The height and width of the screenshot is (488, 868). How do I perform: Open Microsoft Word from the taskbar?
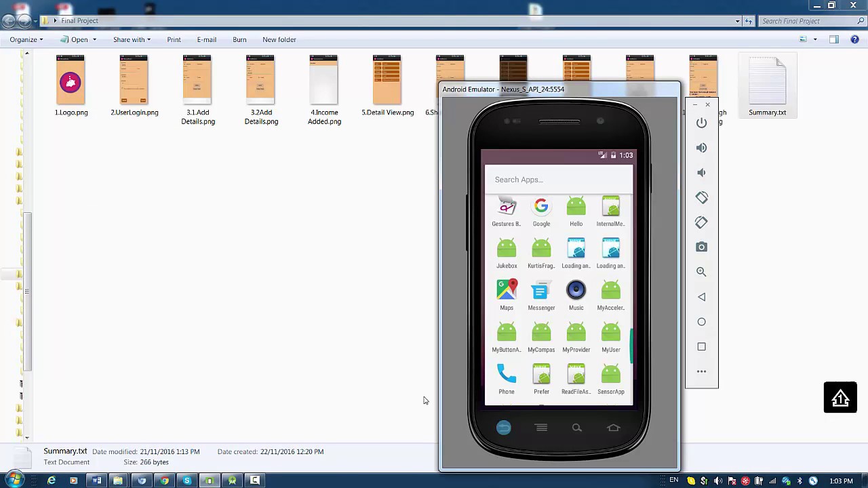96,481
